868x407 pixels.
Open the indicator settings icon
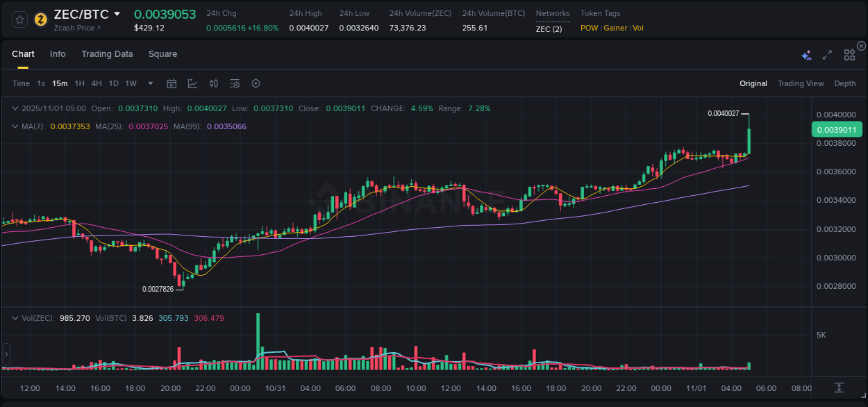234,83
